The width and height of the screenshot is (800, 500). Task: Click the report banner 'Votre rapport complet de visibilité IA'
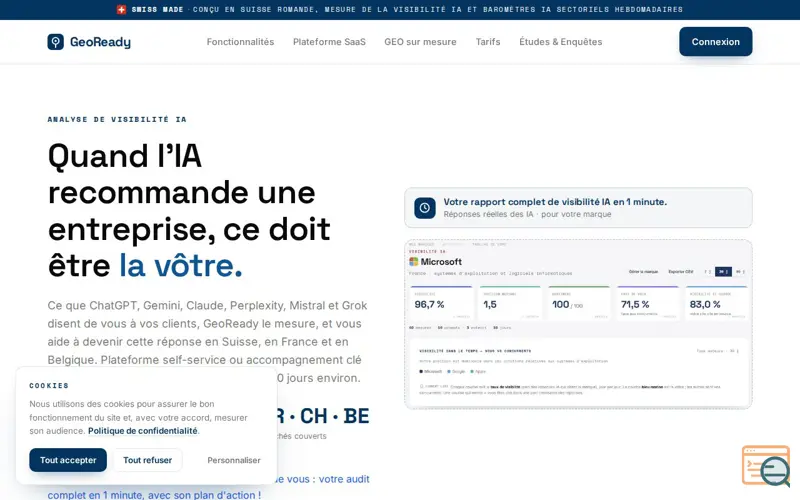click(578, 208)
